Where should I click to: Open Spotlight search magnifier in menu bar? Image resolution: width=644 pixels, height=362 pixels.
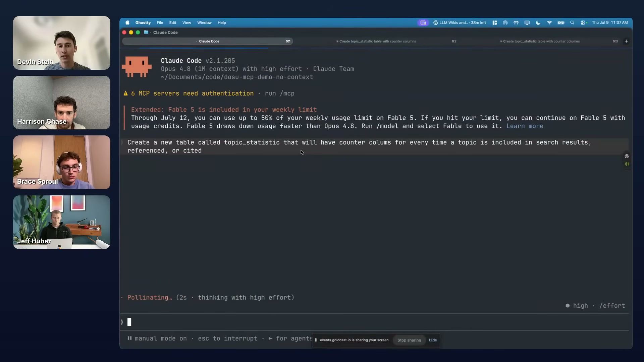[572, 23]
